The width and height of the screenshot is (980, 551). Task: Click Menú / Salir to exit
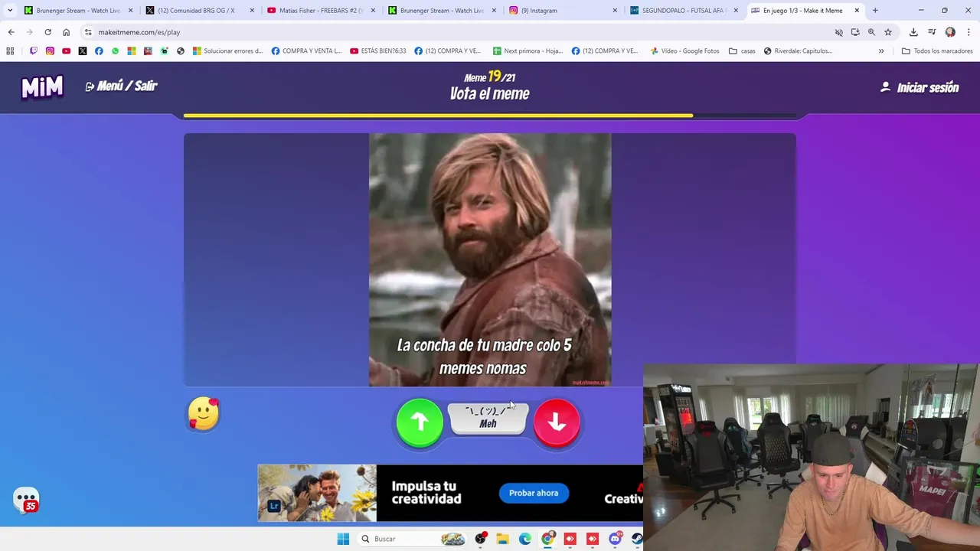[x=121, y=86]
